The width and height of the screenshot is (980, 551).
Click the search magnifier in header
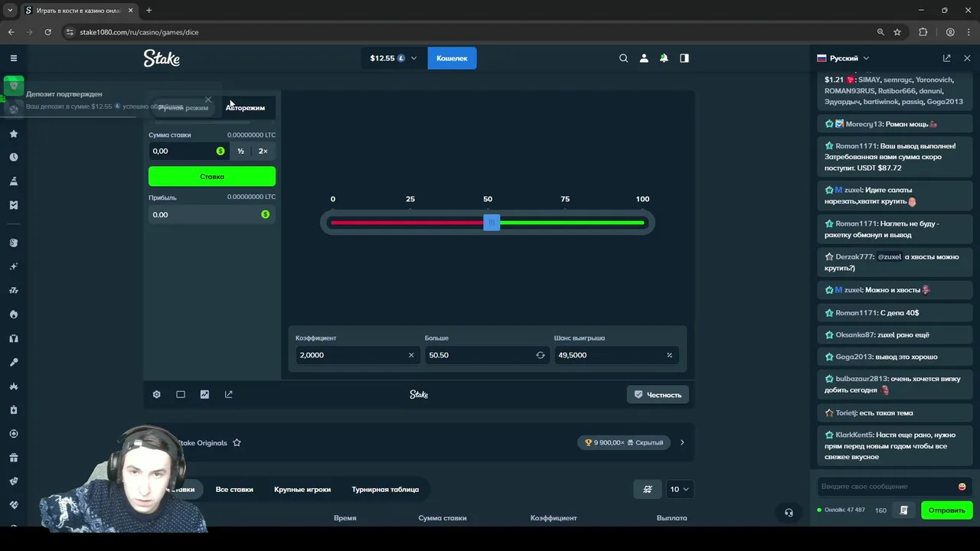tap(623, 58)
